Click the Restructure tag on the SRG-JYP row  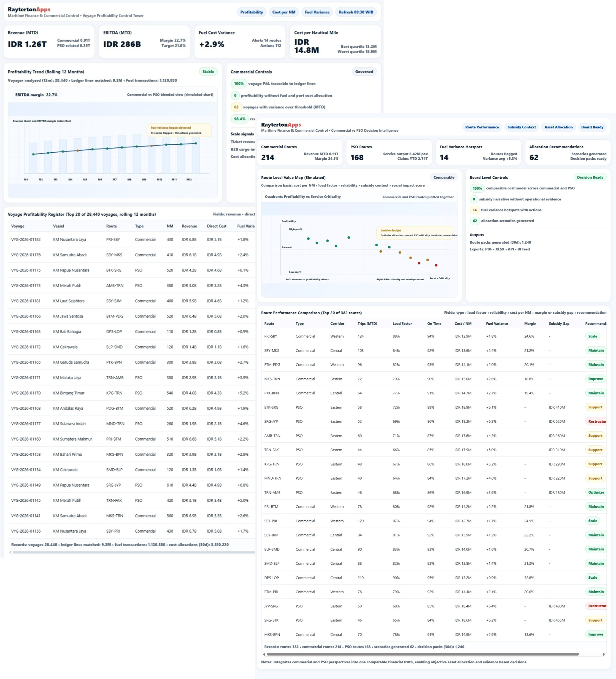click(597, 421)
